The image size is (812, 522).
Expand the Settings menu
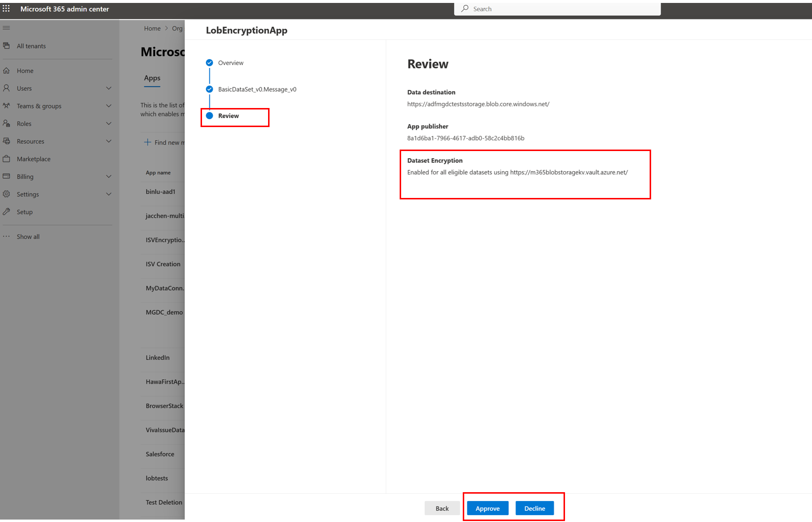[108, 194]
